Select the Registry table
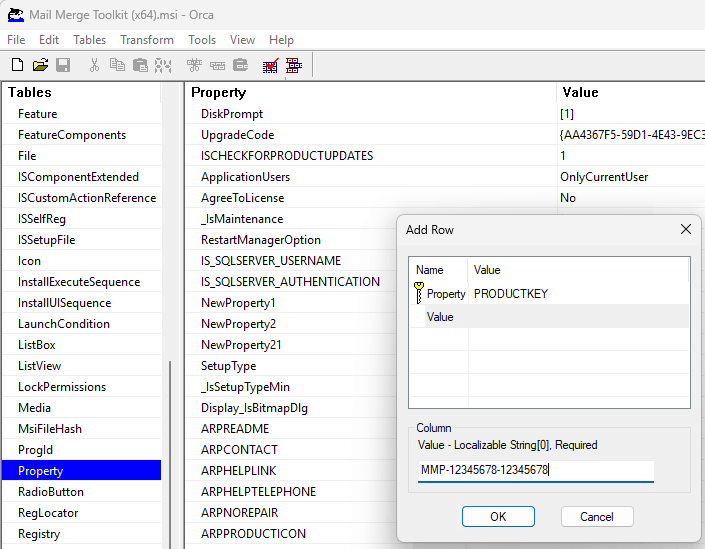 pos(82,533)
